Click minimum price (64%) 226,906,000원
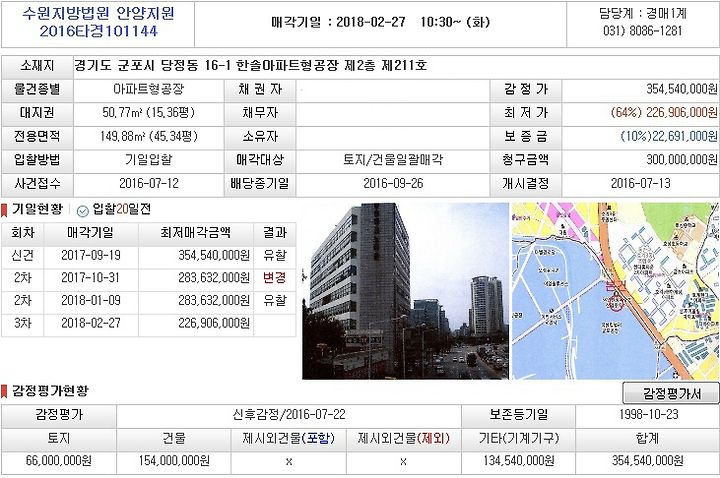The height and width of the screenshot is (478, 720). pos(664,112)
